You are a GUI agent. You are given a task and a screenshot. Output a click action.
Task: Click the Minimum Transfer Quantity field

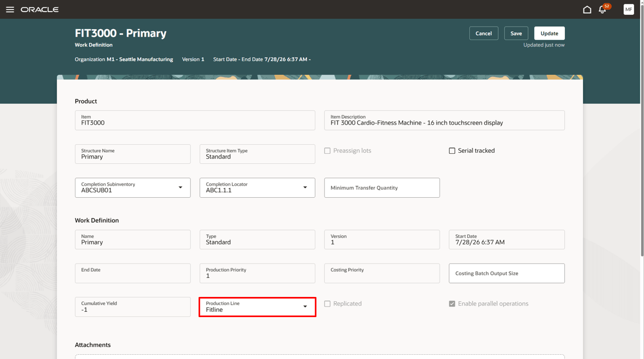point(382,188)
